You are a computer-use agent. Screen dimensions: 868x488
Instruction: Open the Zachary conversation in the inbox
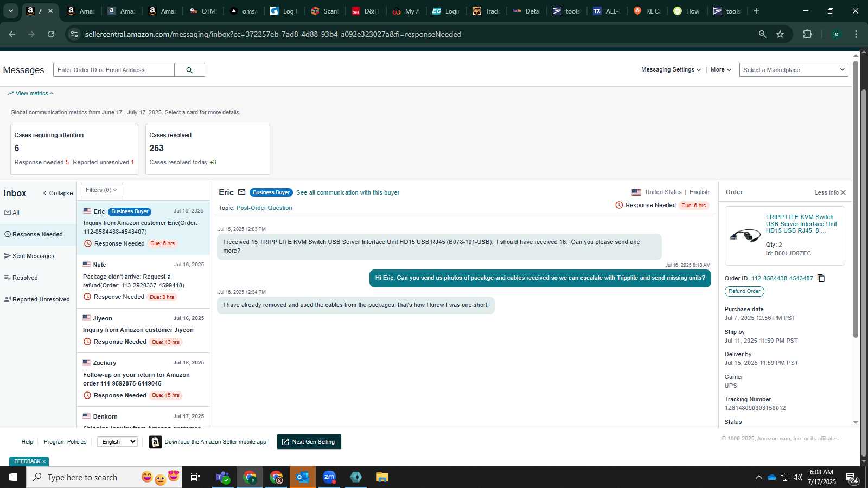pyautogui.click(x=143, y=380)
